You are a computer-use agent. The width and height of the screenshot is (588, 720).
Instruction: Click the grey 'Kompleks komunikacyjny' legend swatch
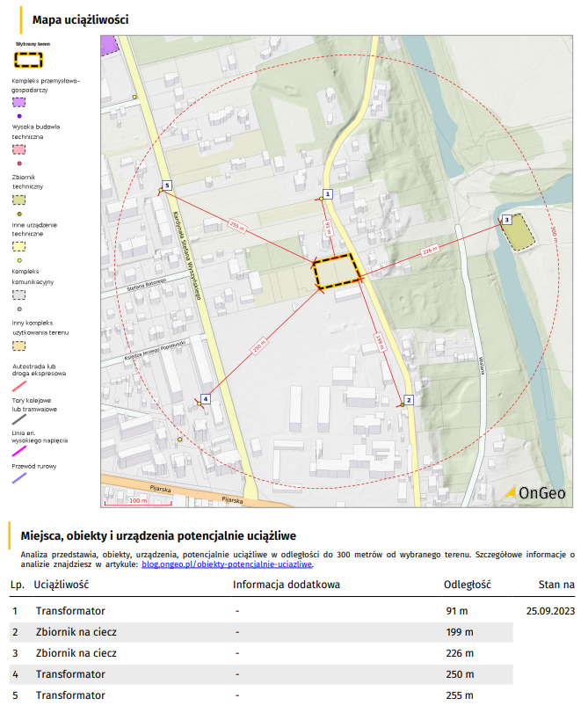[x=18, y=295]
